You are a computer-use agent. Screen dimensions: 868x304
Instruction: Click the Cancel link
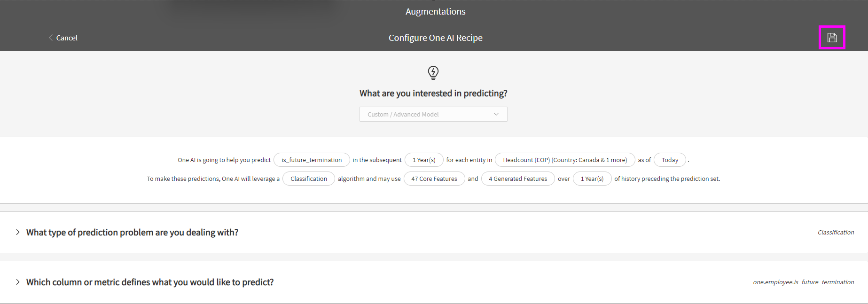point(67,38)
